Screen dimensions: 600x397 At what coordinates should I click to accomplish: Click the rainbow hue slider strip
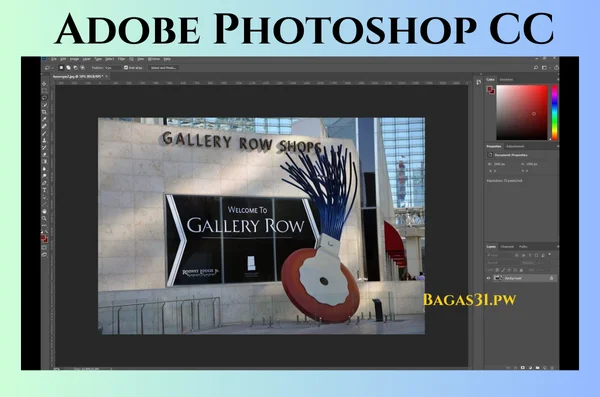click(x=554, y=112)
